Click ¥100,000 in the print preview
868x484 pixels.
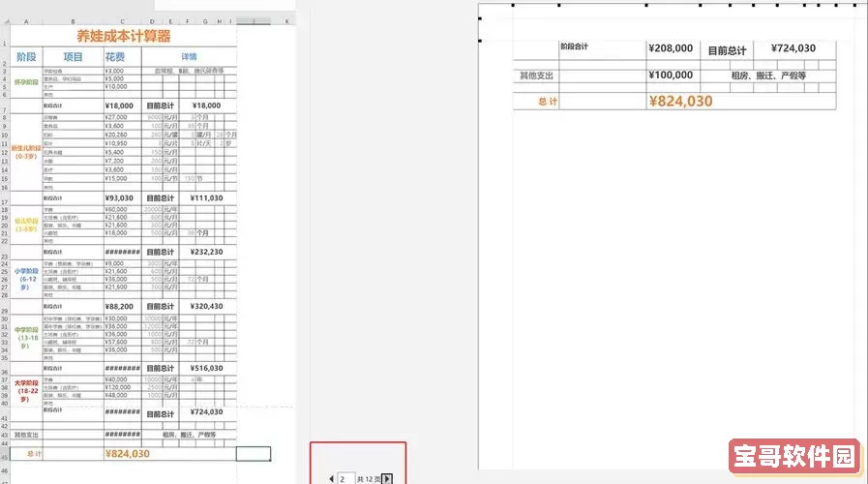pyautogui.click(x=671, y=76)
